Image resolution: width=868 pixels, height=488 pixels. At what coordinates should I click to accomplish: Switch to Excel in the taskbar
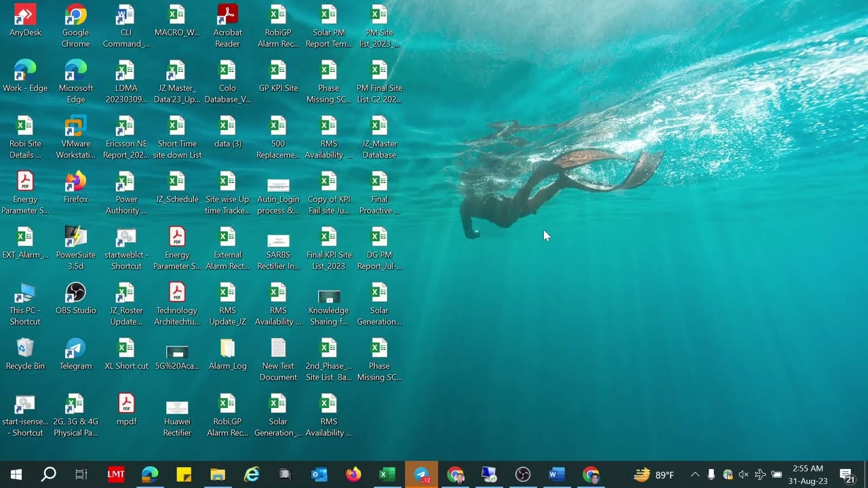click(x=387, y=474)
